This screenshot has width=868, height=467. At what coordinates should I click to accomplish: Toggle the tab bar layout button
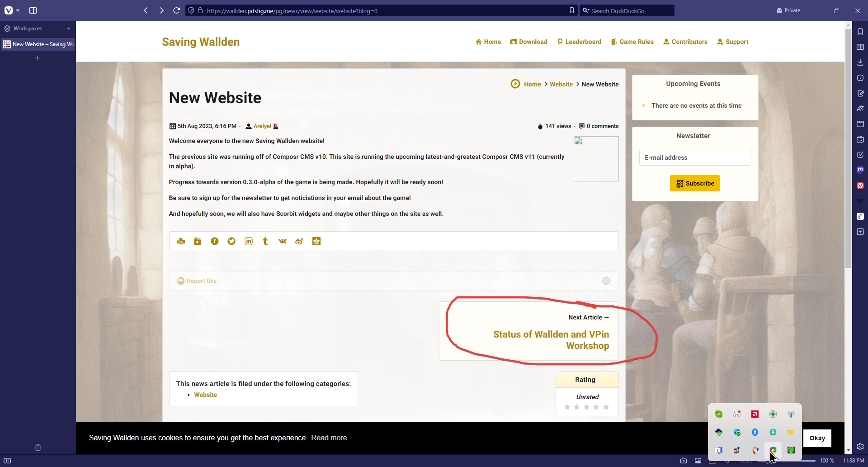tap(33, 10)
